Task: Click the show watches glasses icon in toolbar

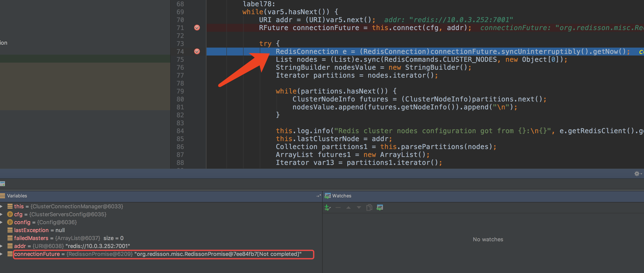Action: tap(380, 207)
